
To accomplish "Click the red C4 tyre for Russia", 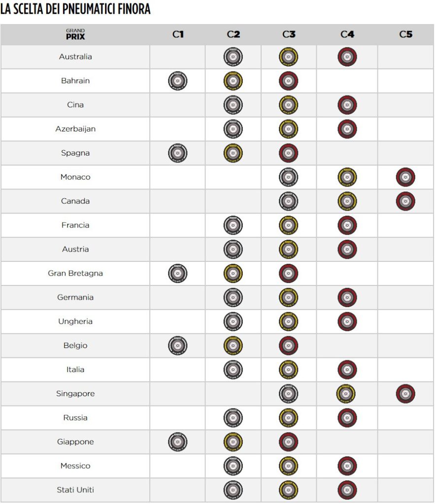I will (347, 418).
